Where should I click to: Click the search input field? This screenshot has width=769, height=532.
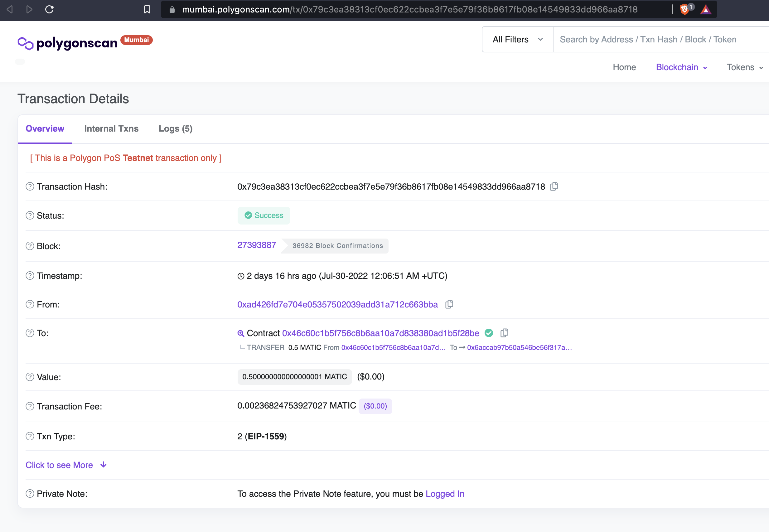(660, 39)
